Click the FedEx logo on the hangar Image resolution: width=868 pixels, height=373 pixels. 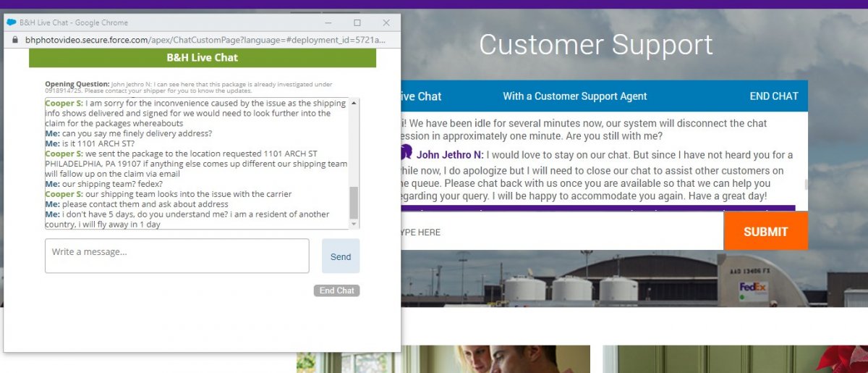[x=753, y=288]
